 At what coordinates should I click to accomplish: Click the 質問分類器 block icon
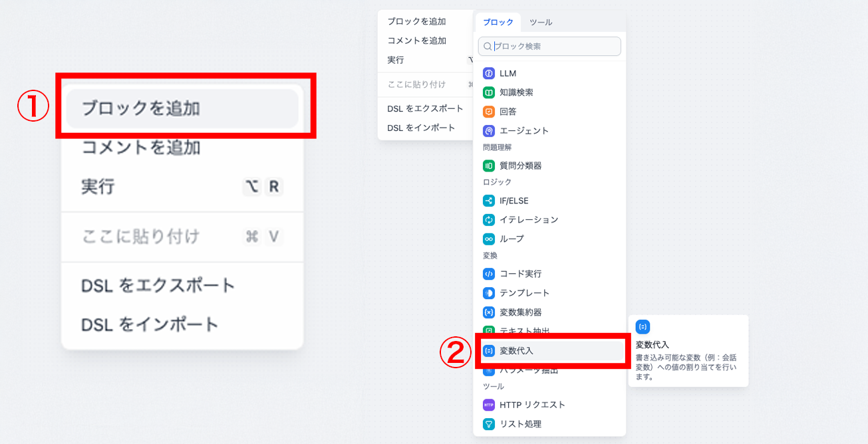pyautogui.click(x=489, y=166)
